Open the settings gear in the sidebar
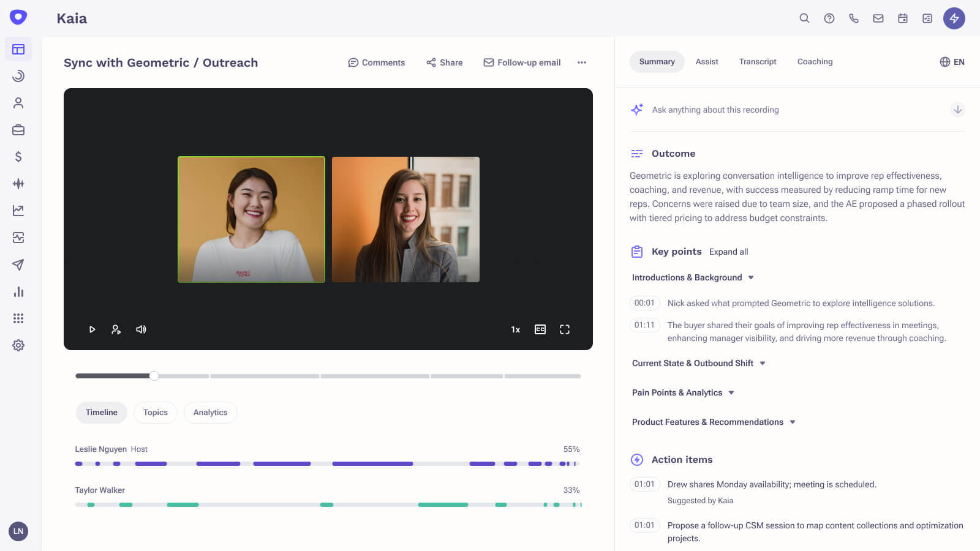The width and height of the screenshot is (980, 551). tap(18, 345)
